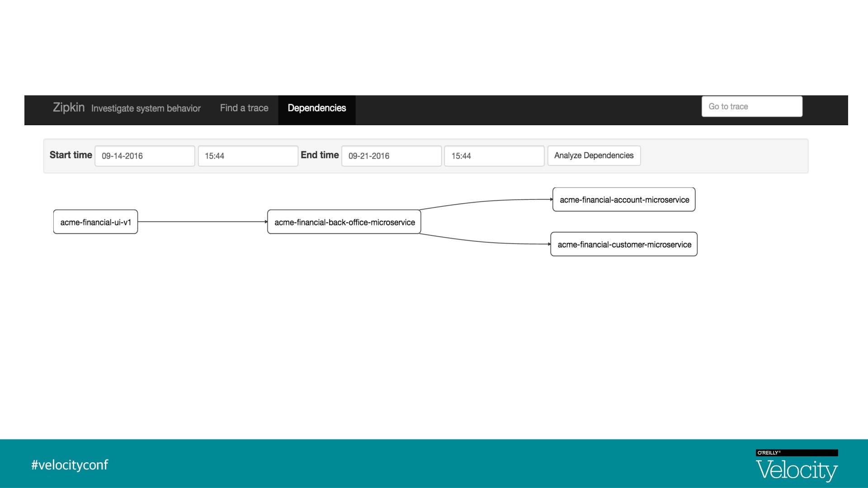The height and width of the screenshot is (488, 868).
Task: Click the start time field showing 15:44
Action: click(248, 156)
